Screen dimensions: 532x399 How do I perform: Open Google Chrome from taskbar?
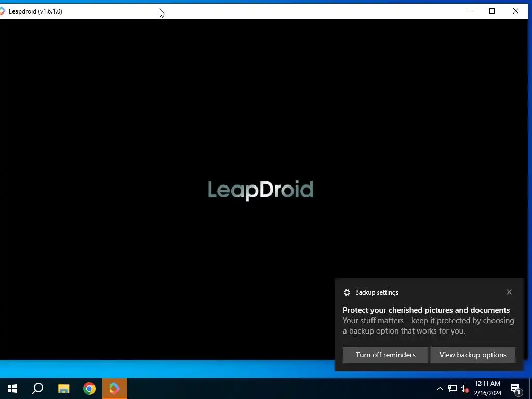point(89,389)
